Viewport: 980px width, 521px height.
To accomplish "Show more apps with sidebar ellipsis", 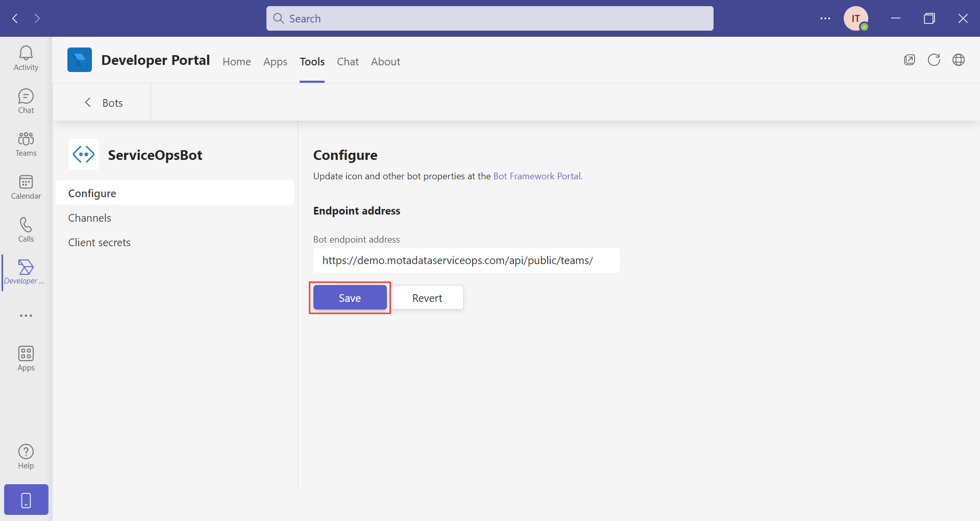I will click(x=26, y=316).
